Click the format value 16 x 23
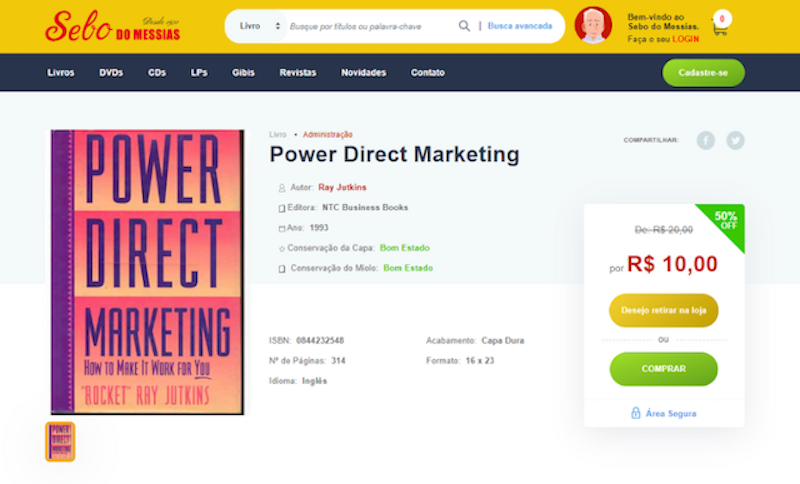 [480, 361]
